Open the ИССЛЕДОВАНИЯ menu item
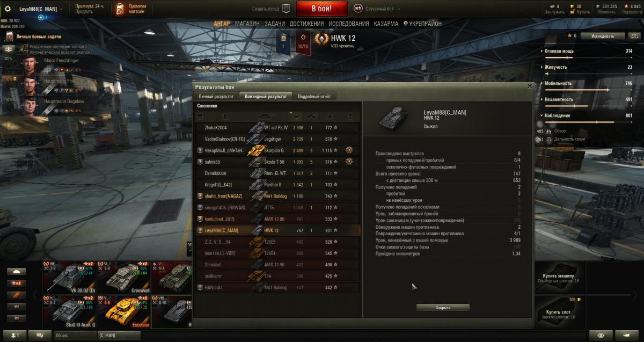The width and height of the screenshot is (644, 342). (x=348, y=24)
